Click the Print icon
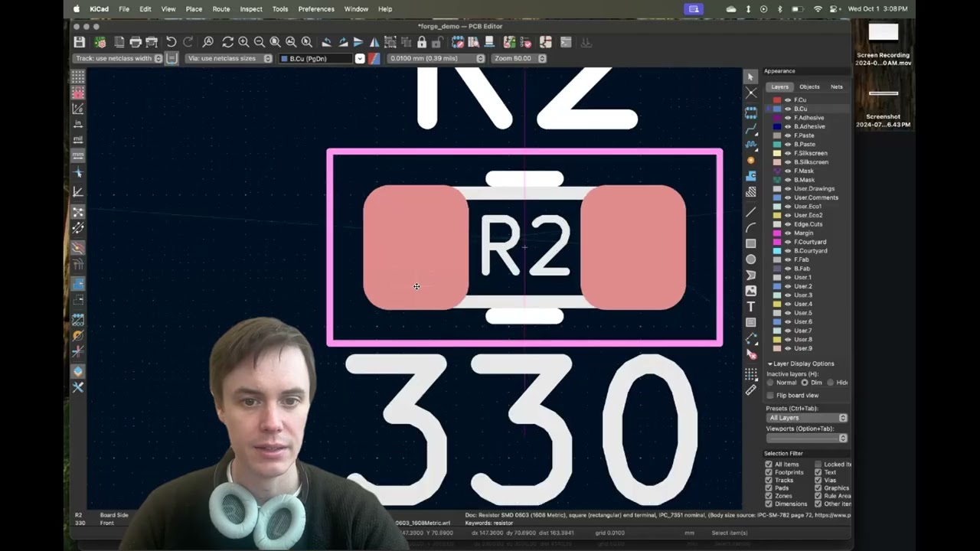This screenshot has width=980, height=551. click(x=136, y=42)
